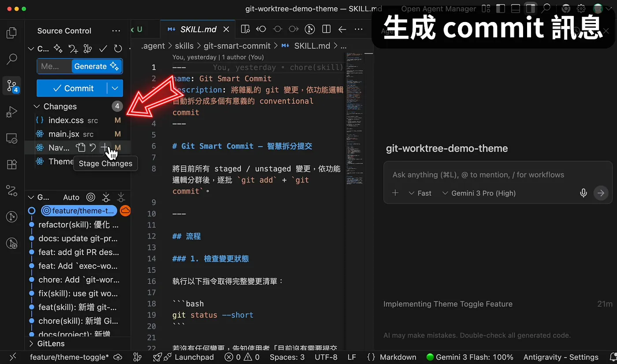Open the Commit button dropdown arrow
The width and height of the screenshot is (617, 364).
115,88
